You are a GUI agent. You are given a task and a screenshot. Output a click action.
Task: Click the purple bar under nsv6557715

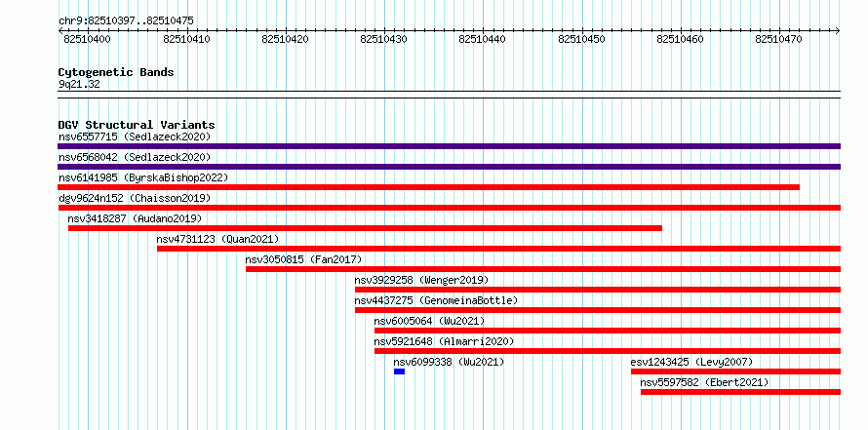(449, 146)
